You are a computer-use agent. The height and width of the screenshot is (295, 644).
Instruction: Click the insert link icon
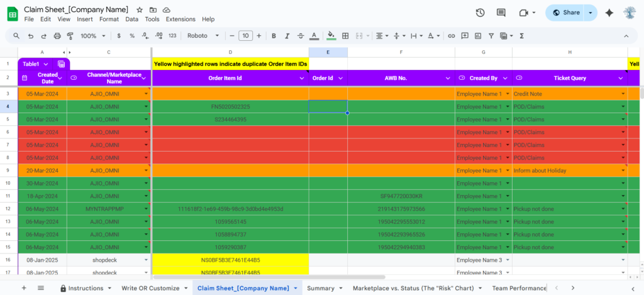pyautogui.click(x=451, y=36)
